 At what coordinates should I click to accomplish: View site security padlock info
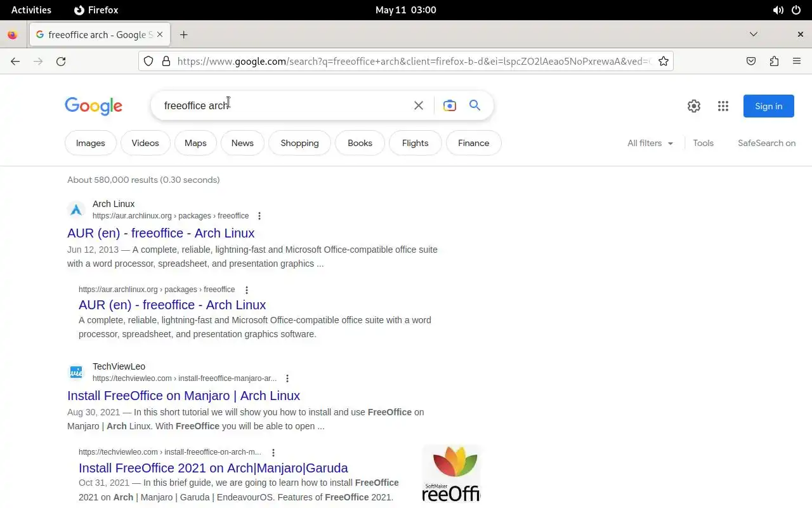[166, 61]
